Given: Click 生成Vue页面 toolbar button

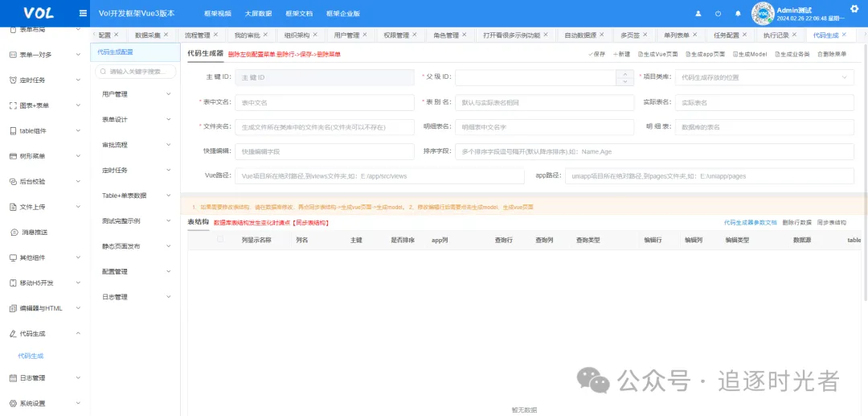Looking at the screenshot, I should tap(657, 54).
